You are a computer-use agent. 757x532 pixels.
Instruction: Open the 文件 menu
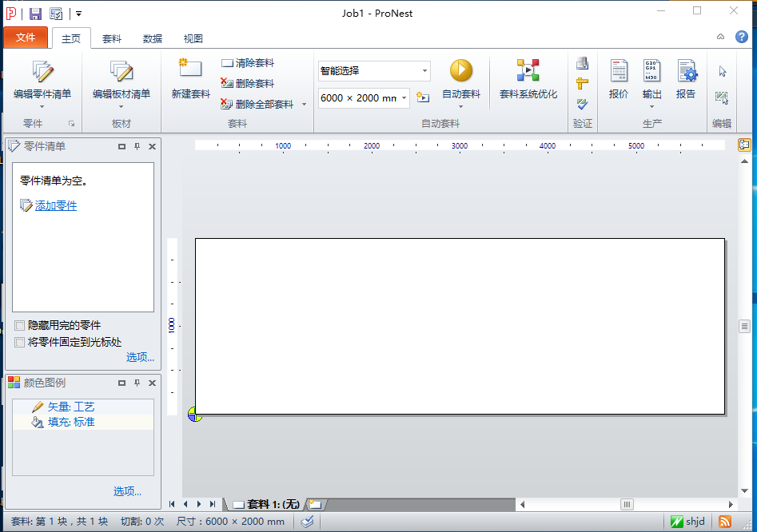coord(26,38)
